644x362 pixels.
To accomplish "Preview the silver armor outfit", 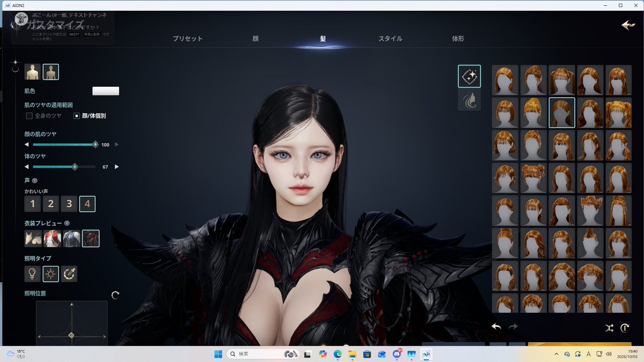I will point(71,239).
